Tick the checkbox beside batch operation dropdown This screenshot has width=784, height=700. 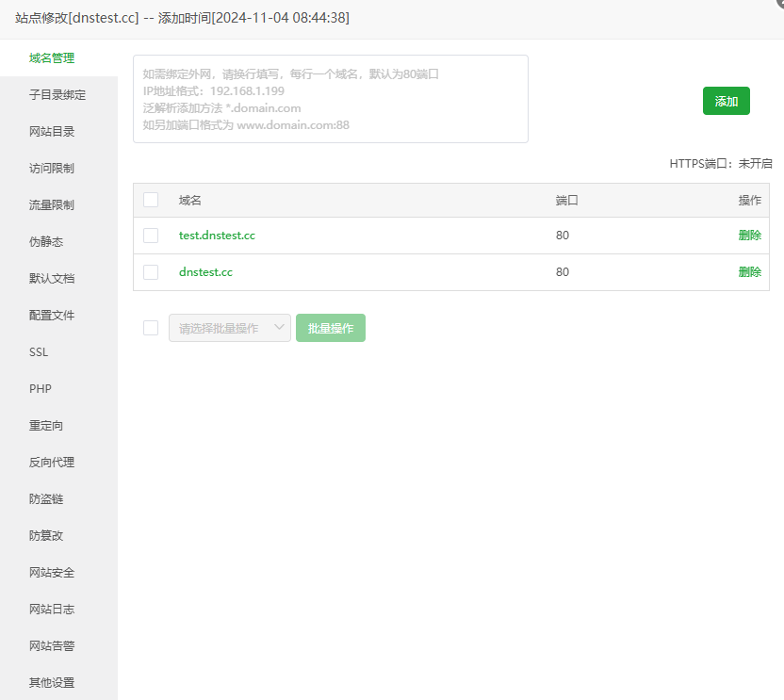151,328
